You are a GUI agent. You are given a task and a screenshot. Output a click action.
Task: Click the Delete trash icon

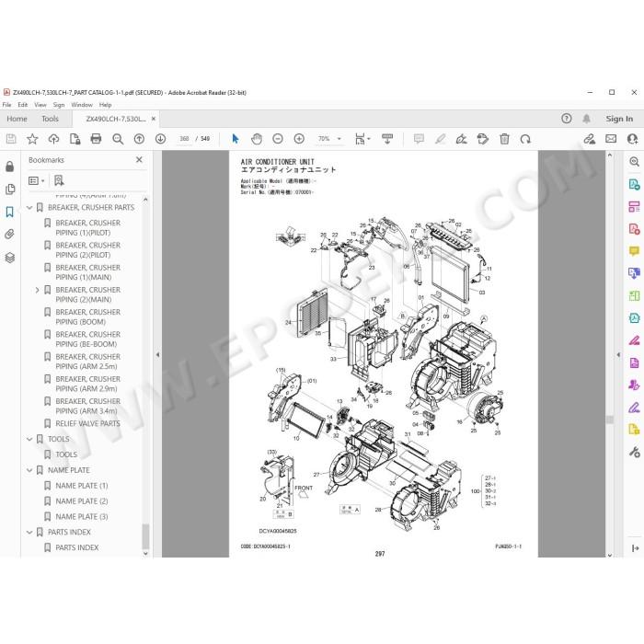click(x=504, y=139)
